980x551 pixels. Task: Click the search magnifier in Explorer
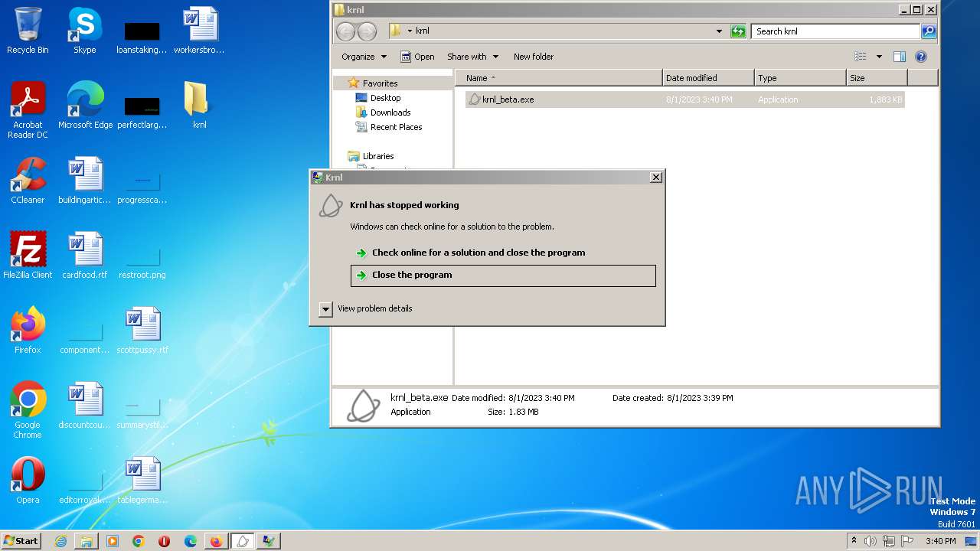click(929, 31)
